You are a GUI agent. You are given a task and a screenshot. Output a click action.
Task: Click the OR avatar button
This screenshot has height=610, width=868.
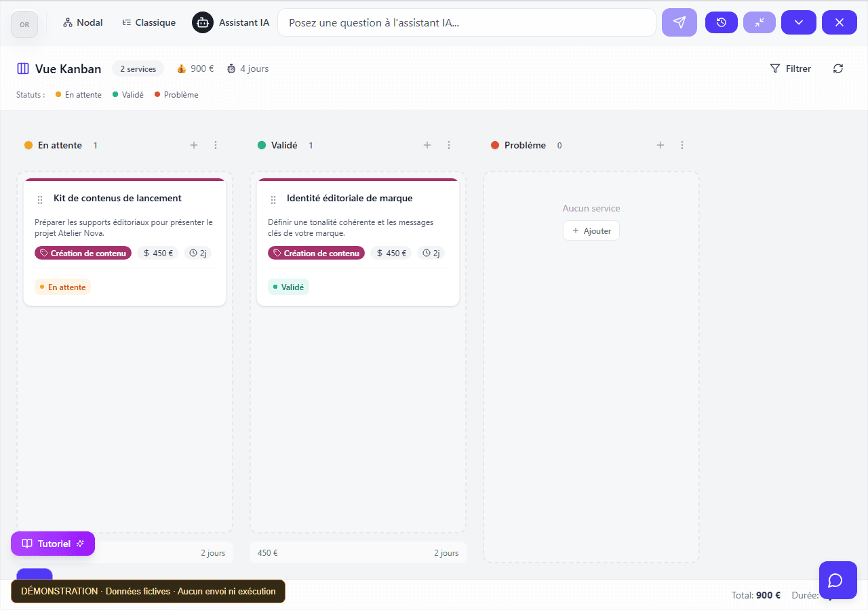24,24
